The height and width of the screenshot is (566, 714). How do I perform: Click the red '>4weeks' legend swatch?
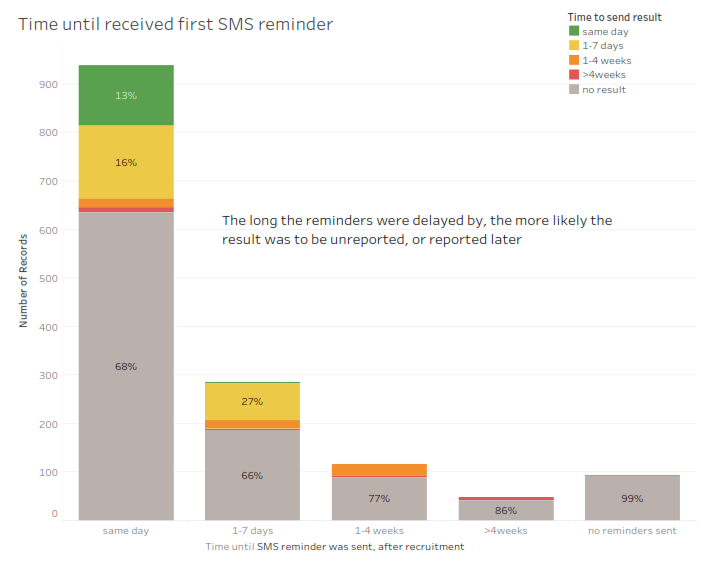tap(574, 75)
